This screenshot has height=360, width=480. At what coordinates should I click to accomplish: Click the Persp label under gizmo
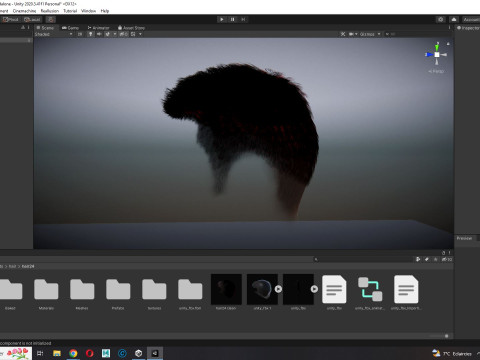point(436,71)
